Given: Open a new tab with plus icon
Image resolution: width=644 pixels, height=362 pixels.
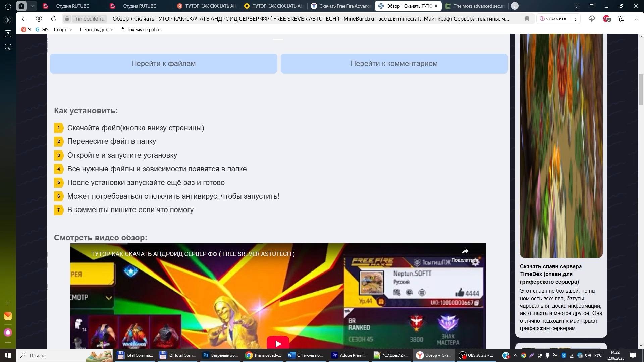Looking at the screenshot, I should click(515, 6).
